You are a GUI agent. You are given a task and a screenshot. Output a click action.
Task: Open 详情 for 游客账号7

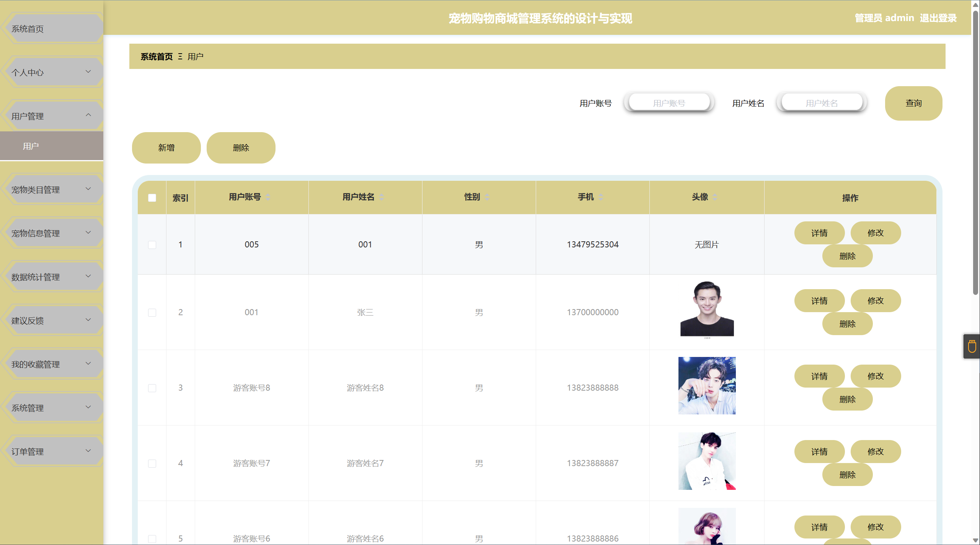(x=819, y=452)
